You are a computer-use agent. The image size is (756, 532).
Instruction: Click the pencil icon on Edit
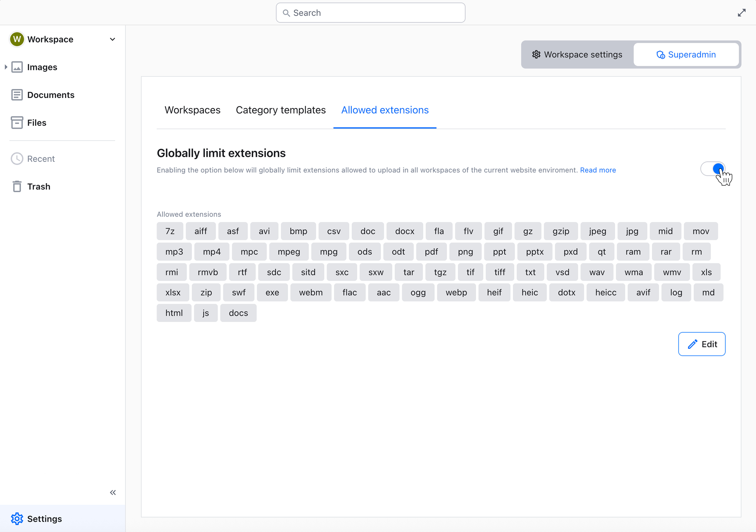tap(692, 344)
